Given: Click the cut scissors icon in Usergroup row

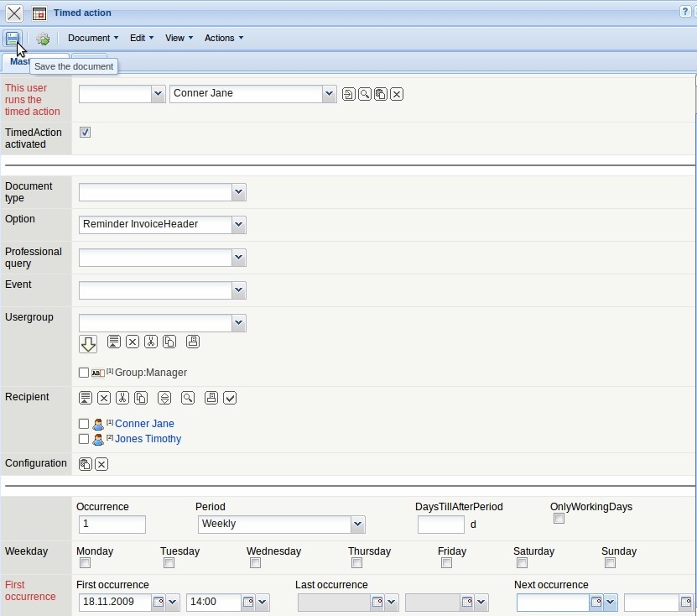Looking at the screenshot, I should tap(151, 342).
